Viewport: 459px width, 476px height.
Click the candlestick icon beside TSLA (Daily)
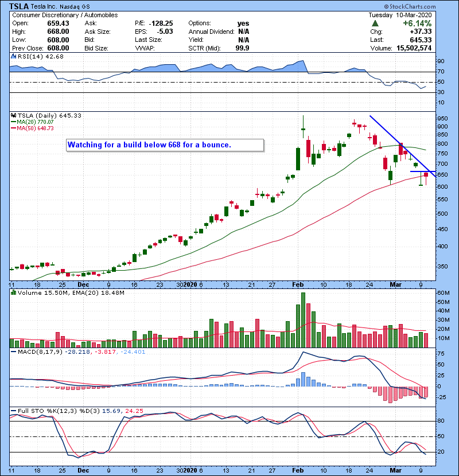point(13,116)
